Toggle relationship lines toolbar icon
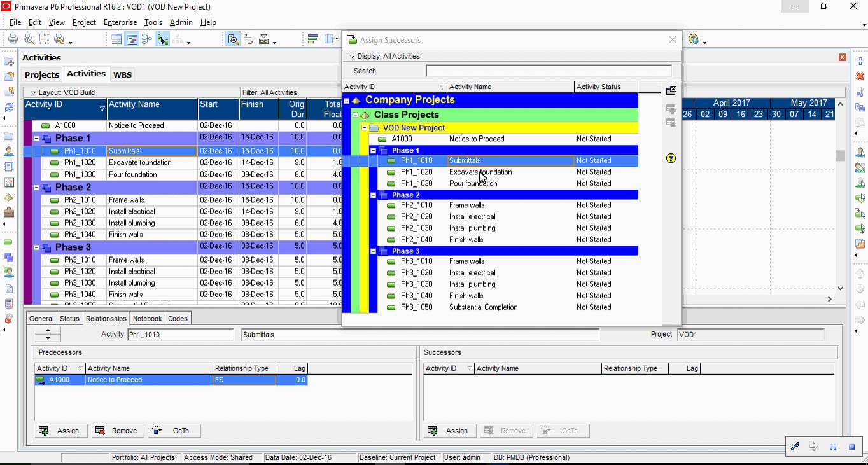The image size is (868, 465). (162, 39)
